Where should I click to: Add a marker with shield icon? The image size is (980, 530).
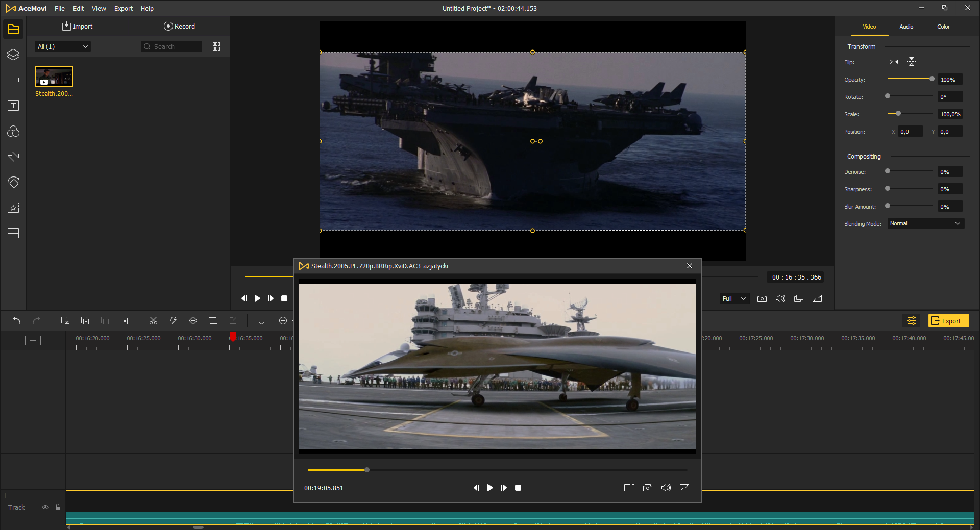261,321
